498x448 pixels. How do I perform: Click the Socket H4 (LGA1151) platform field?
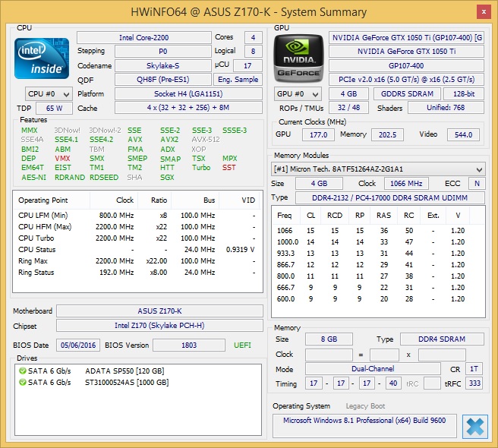pos(188,94)
